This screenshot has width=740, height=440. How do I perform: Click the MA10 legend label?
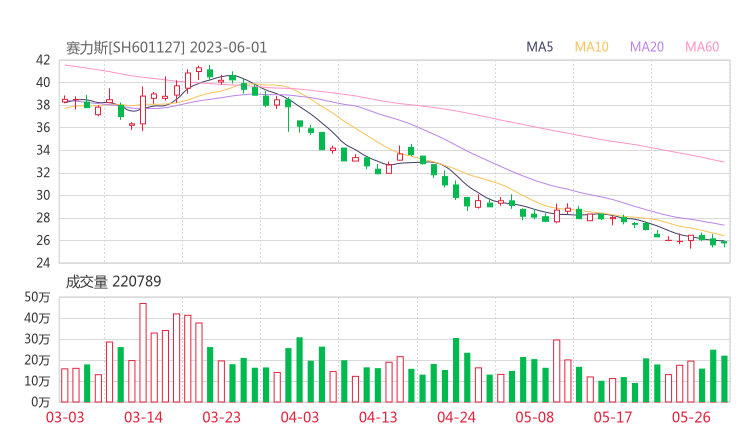click(591, 47)
